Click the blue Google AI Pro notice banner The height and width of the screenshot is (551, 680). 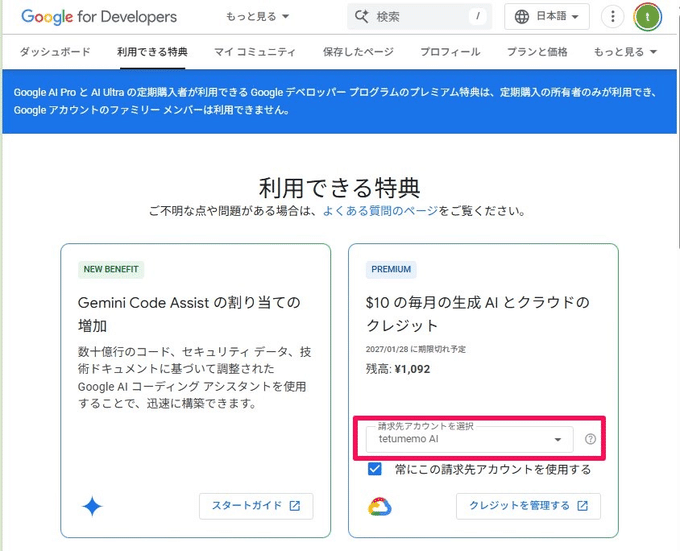[339, 101]
